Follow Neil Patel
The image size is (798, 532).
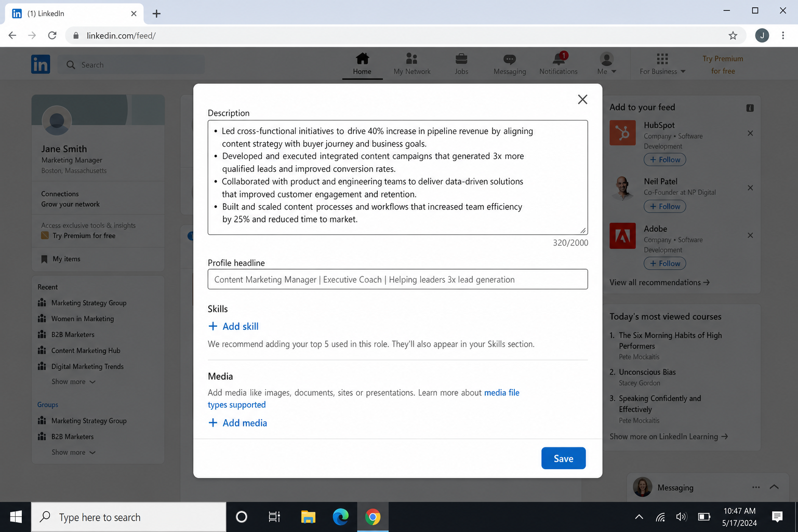point(664,206)
